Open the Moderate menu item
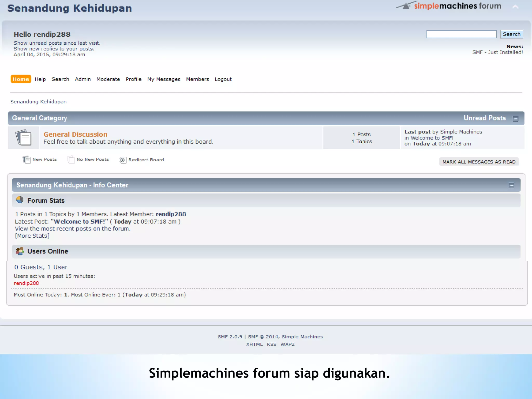532x399 pixels. click(x=108, y=79)
